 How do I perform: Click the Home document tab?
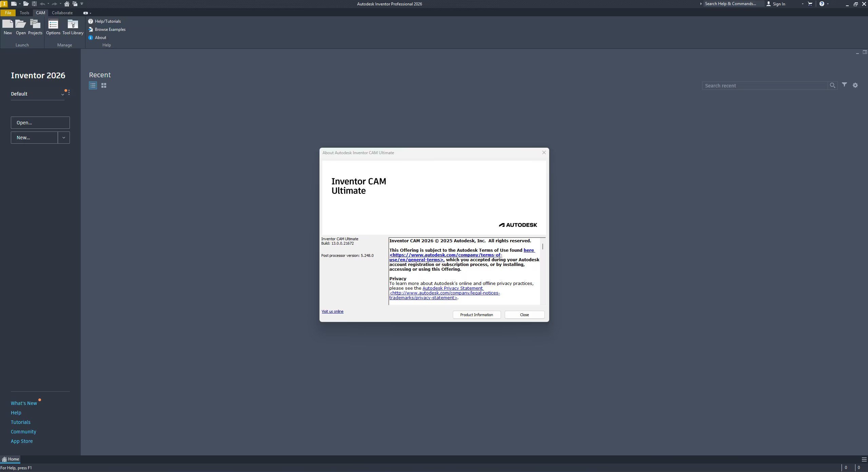pos(11,459)
